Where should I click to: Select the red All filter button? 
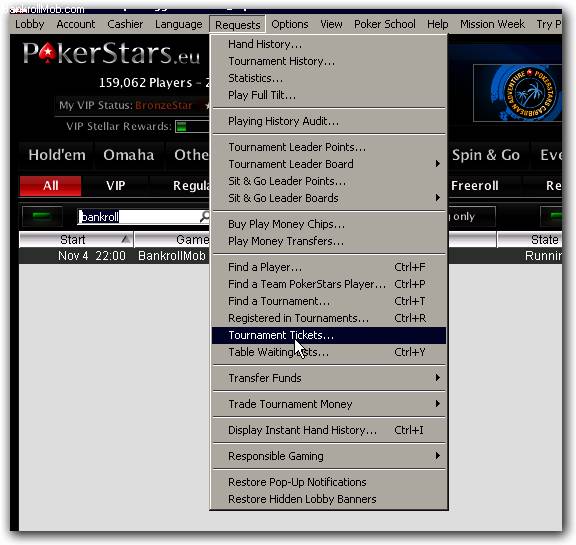pos(51,185)
